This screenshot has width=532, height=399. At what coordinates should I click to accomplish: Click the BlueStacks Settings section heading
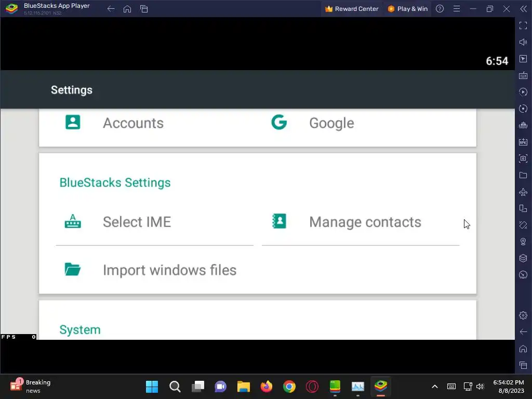[115, 182]
